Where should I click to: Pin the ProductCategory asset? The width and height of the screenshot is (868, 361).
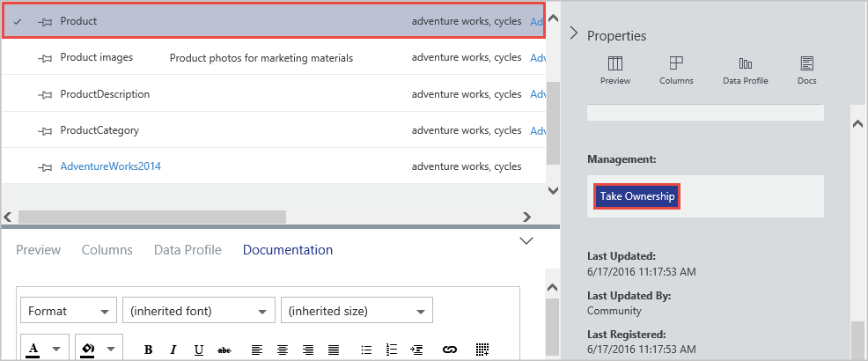[x=45, y=131]
